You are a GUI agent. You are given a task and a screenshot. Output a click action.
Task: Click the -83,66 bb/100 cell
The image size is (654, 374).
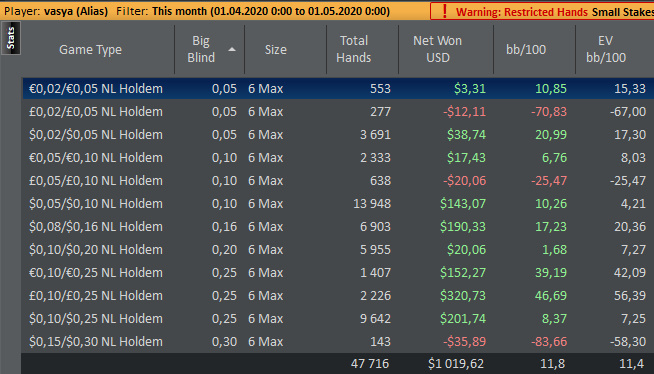coord(549,341)
